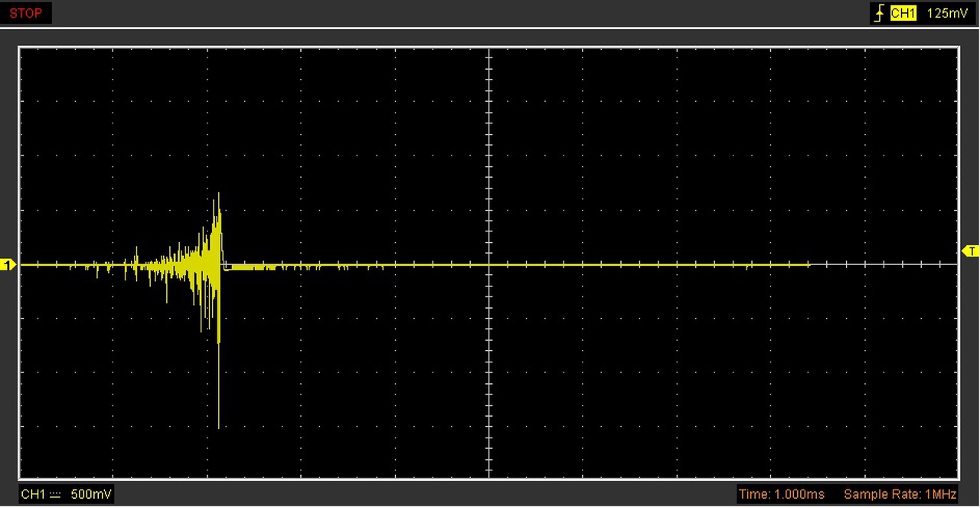Click the red STOP status indicator

(x=25, y=13)
